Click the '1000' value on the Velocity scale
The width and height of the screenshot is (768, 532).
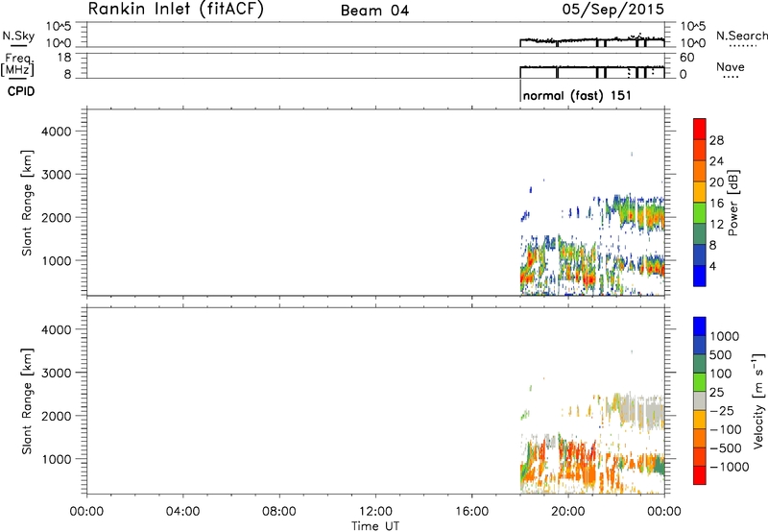coord(725,336)
